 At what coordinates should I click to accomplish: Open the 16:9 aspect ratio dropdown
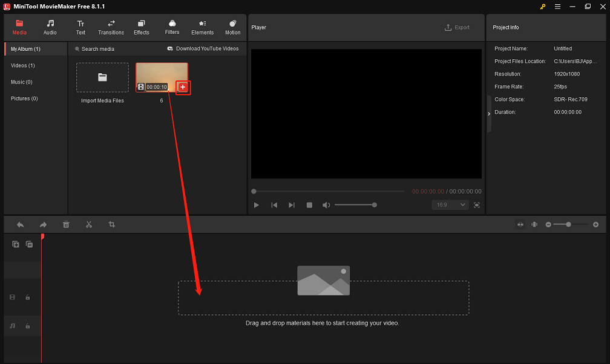pyautogui.click(x=450, y=205)
